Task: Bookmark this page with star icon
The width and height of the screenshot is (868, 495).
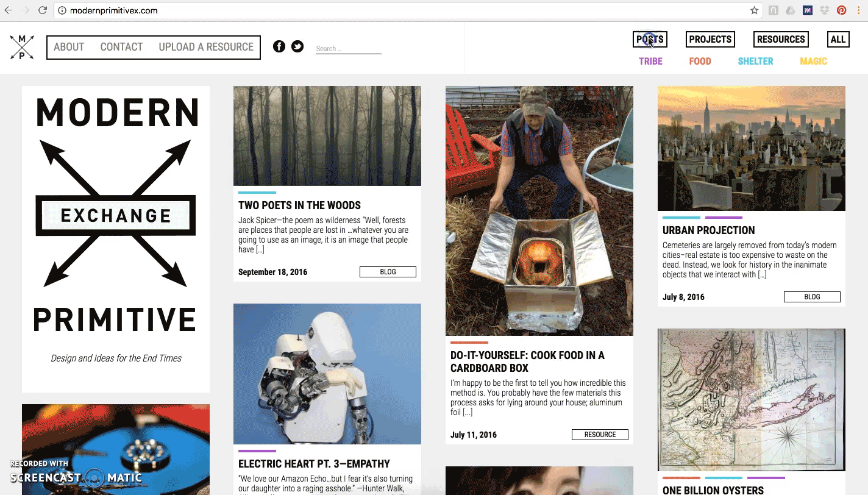Action: pos(754,10)
